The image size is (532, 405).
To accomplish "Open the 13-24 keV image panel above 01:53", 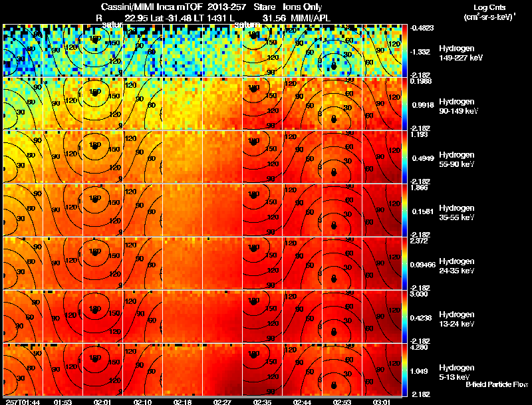I will click(x=63, y=317).
